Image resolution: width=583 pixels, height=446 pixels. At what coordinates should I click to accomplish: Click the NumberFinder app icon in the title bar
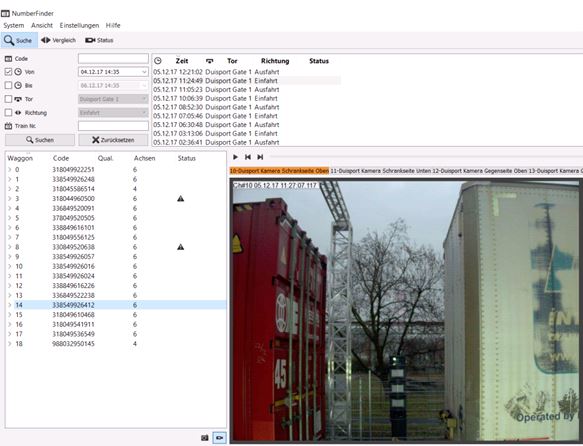click(5, 13)
